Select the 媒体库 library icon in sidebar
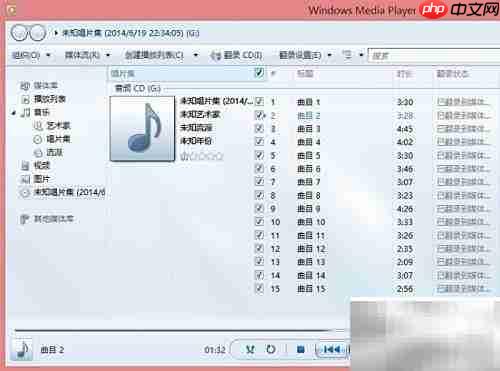The height and width of the screenshot is (371, 500). coord(25,86)
